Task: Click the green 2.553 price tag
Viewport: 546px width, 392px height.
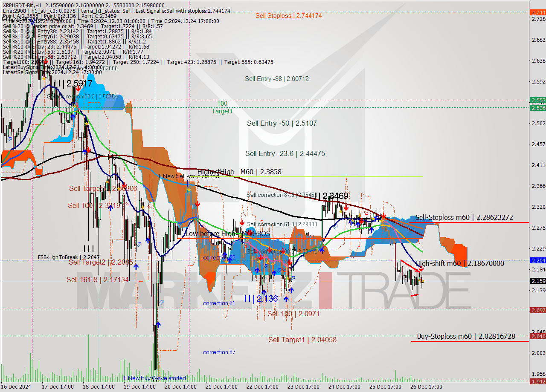Action: (537, 100)
